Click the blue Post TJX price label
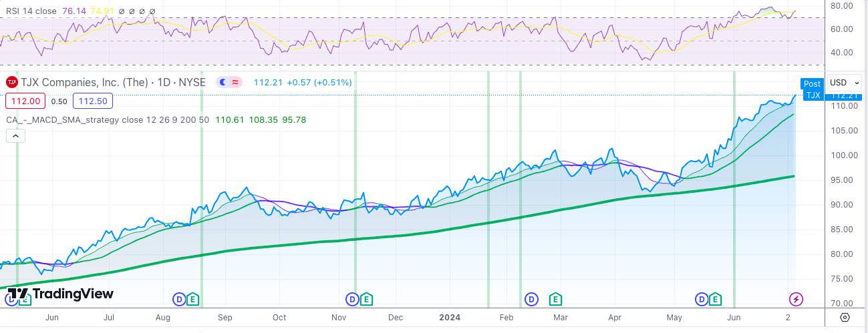The width and height of the screenshot is (868, 333). coord(812,89)
